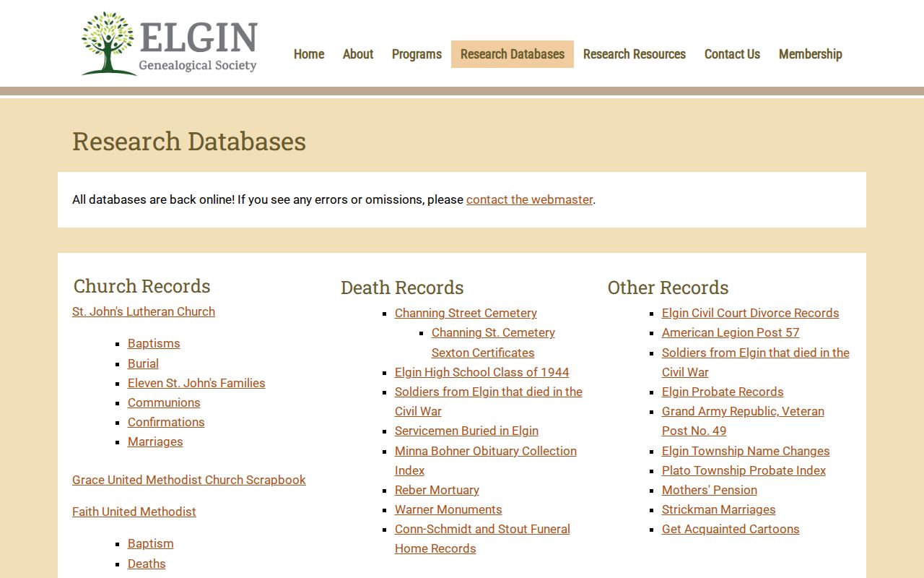View Faith United Methodist Baptism records
924x578 pixels.
(x=151, y=543)
